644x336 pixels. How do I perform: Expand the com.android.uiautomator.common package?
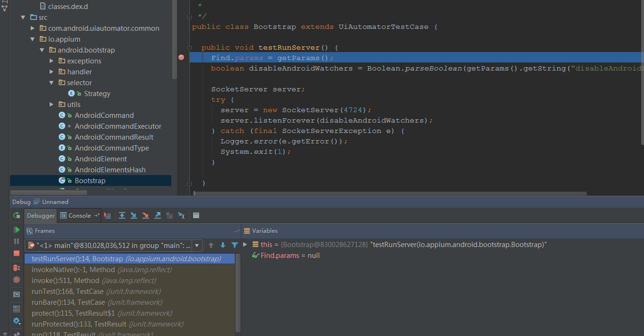(x=33, y=28)
